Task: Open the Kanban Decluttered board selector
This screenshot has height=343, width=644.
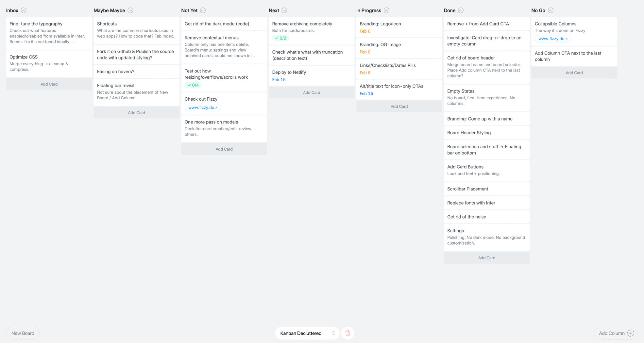Action: point(307,333)
